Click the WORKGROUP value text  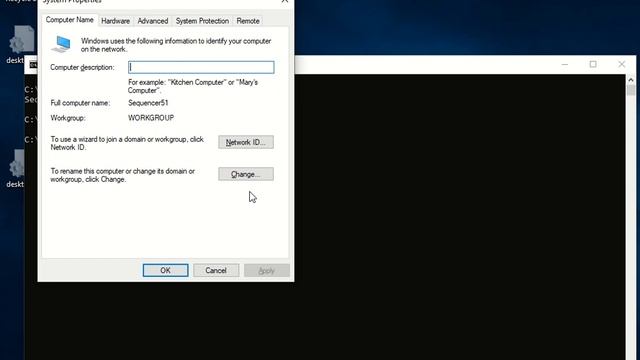coord(151,118)
